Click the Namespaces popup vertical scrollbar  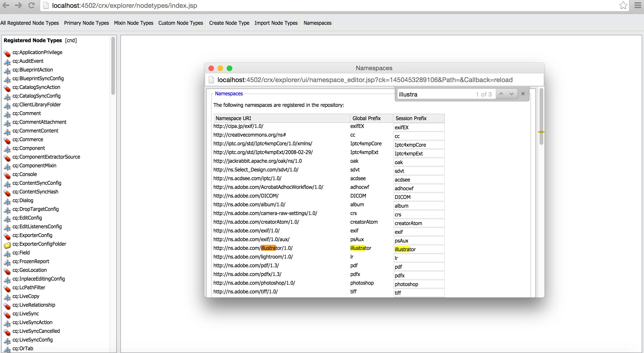541,117
